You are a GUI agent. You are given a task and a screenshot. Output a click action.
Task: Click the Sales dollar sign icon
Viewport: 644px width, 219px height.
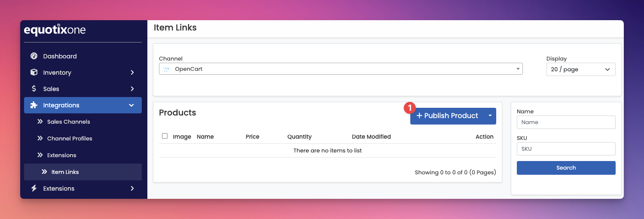34,89
